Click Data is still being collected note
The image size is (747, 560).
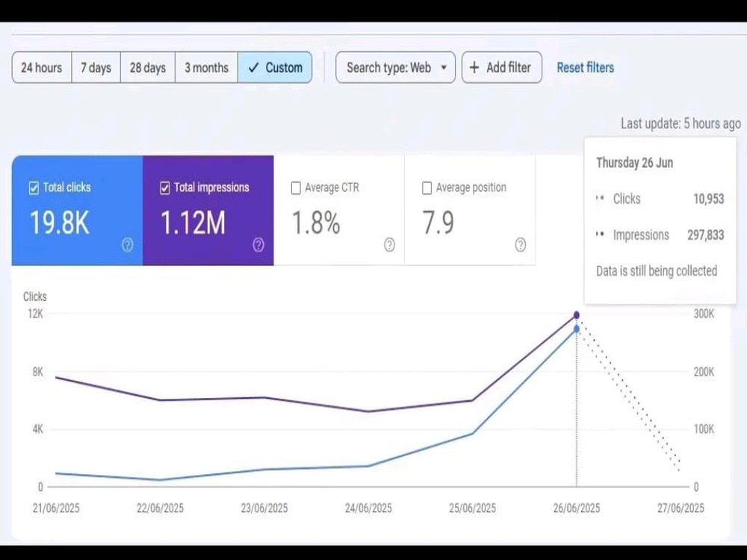pyautogui.click(x=657, y=271)
